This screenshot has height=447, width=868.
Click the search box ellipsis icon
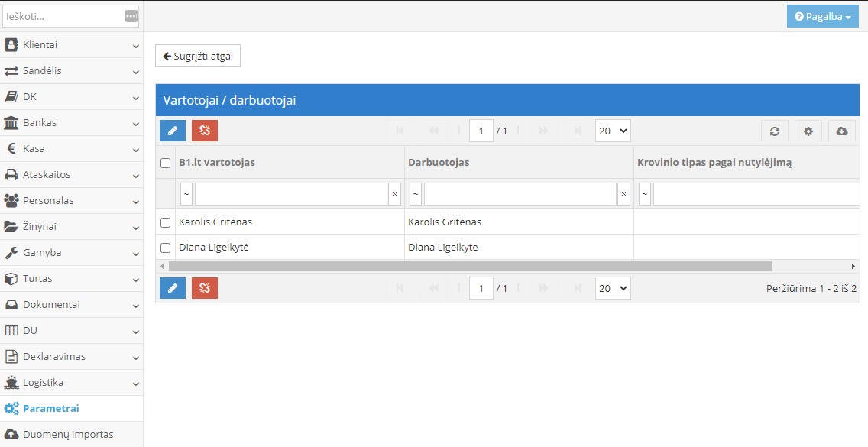tap(131, 16)
